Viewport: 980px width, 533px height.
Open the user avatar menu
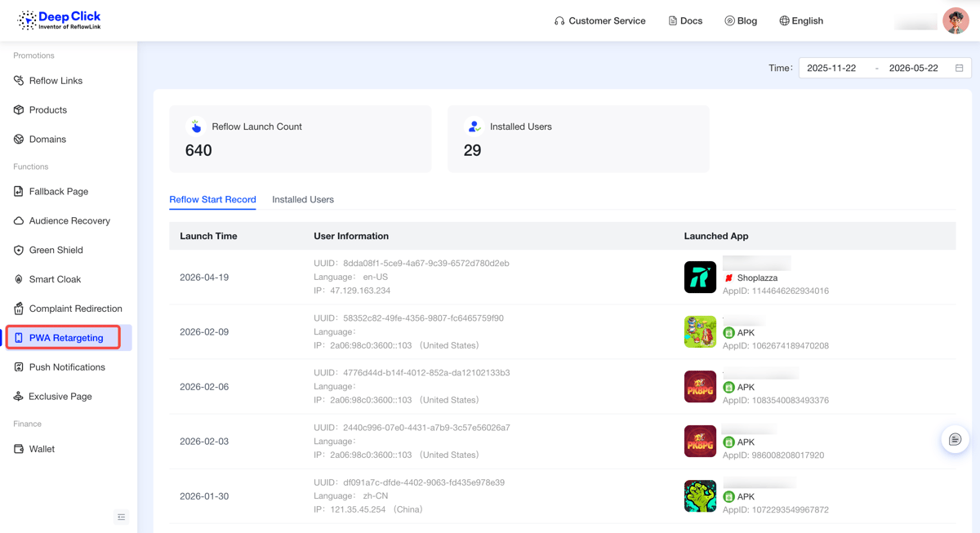(955, 20)
